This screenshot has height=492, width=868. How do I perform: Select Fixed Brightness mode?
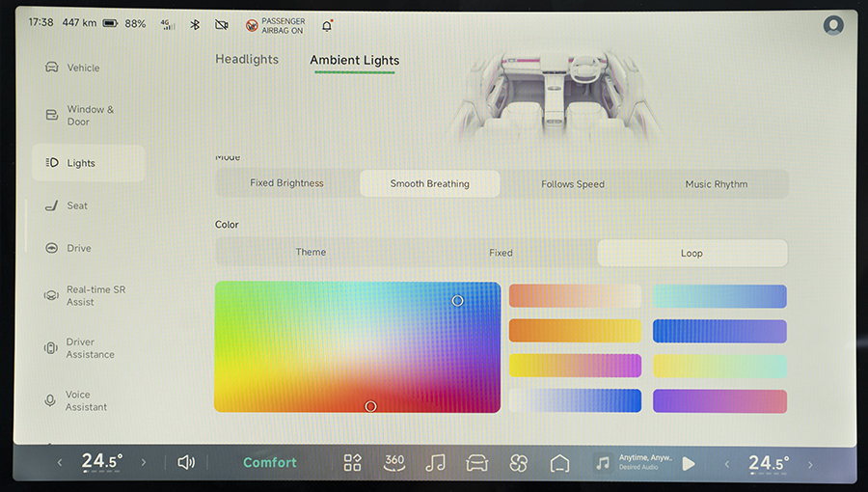286,183
